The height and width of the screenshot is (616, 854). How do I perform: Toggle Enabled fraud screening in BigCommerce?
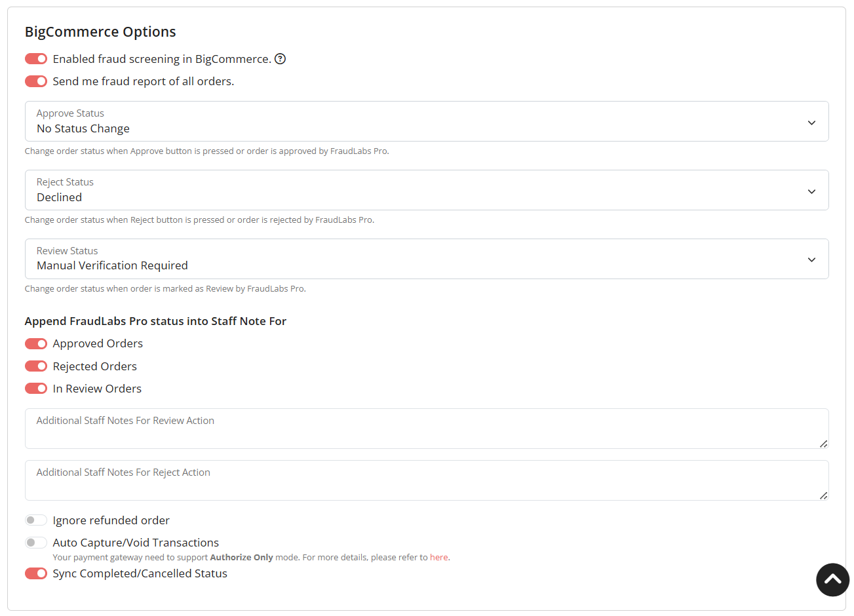point(36,59)
